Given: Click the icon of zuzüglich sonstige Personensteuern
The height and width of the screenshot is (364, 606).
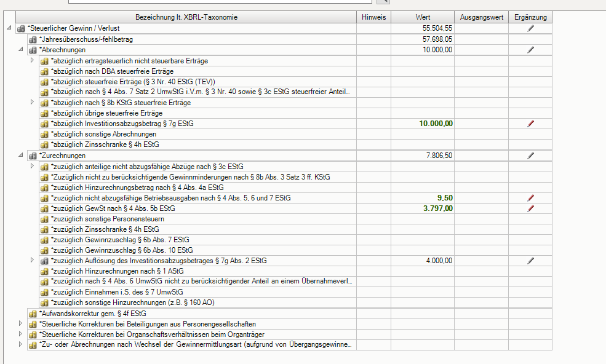Looking at the screenshot, I should coord(44,219).
